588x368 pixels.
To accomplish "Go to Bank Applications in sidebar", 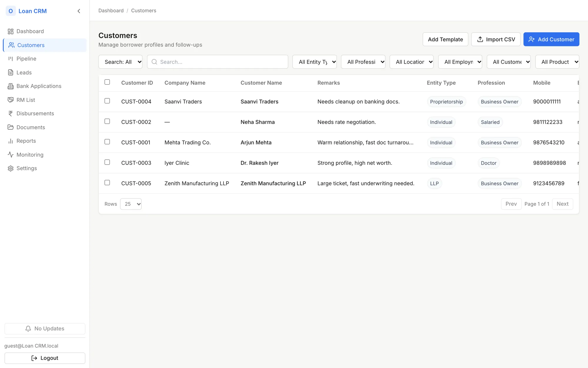I will tap(45, 86).
